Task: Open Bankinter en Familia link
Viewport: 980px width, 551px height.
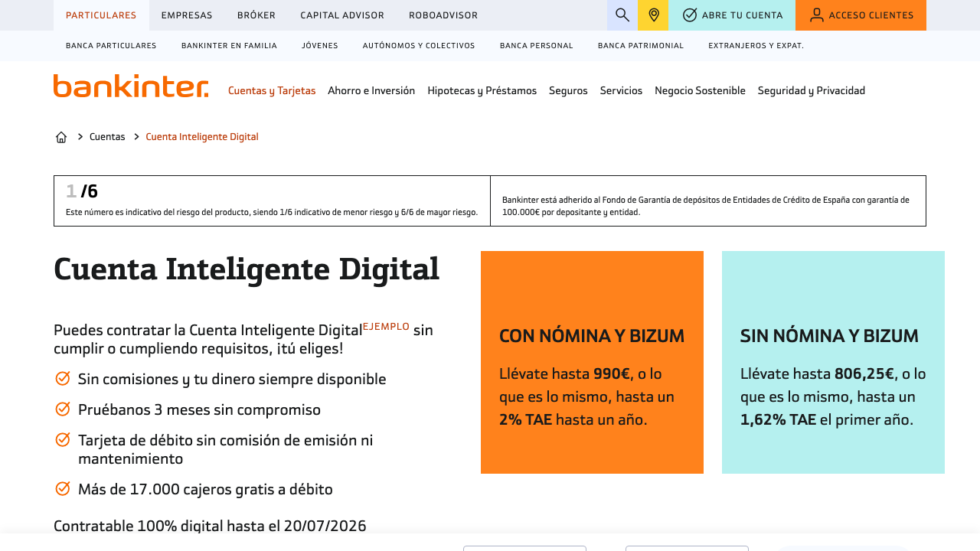Action: tap(229, 46)
